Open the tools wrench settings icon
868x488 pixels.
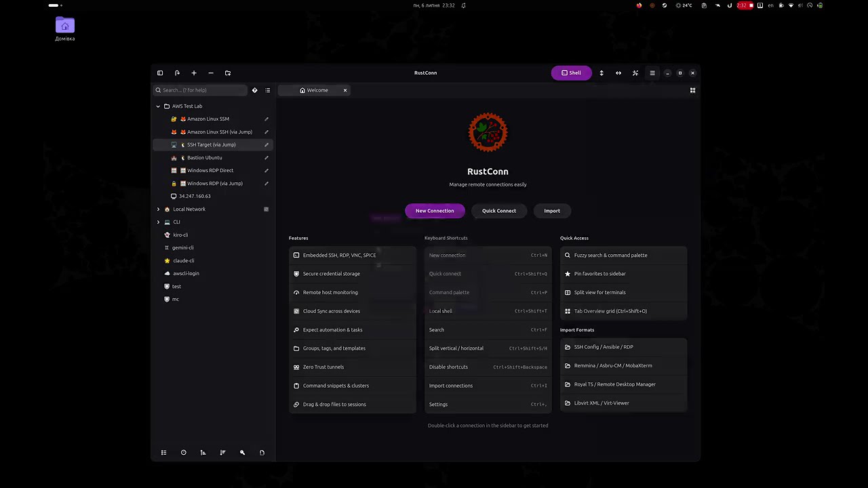tap(635, 73)
